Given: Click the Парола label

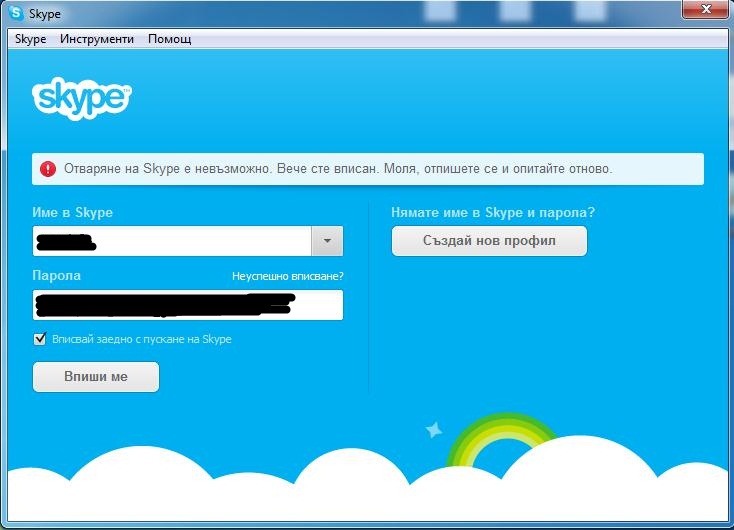Looking at the screenshot, I should coord(56,275).
